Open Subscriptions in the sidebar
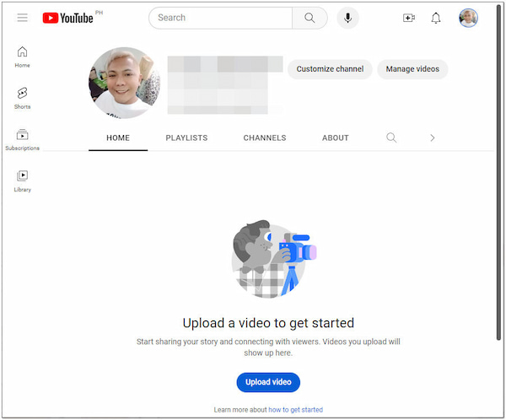This screenshot has height=420, width=506. point(22,139)
